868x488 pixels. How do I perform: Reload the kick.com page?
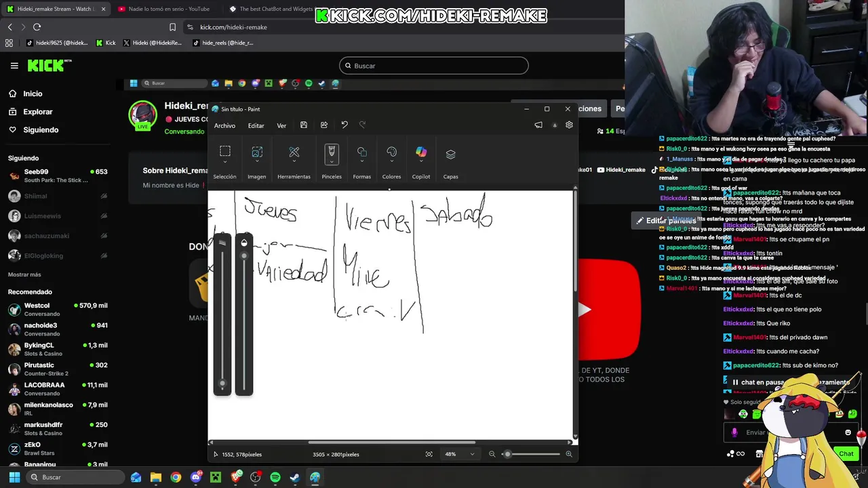click(x=37, y=27)
